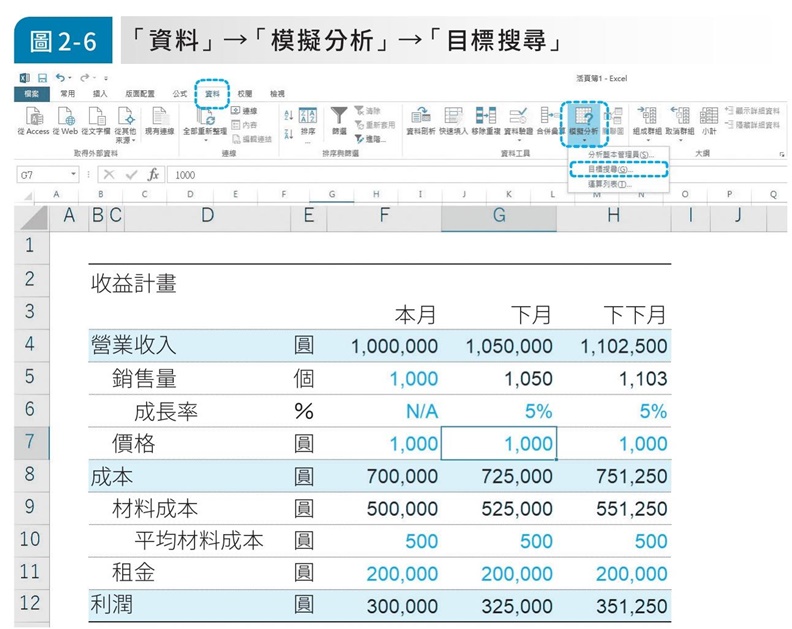Choose 運算列表 data table menu entry
The height and width of the screenshot is (629, 792).
coord(618,184)
